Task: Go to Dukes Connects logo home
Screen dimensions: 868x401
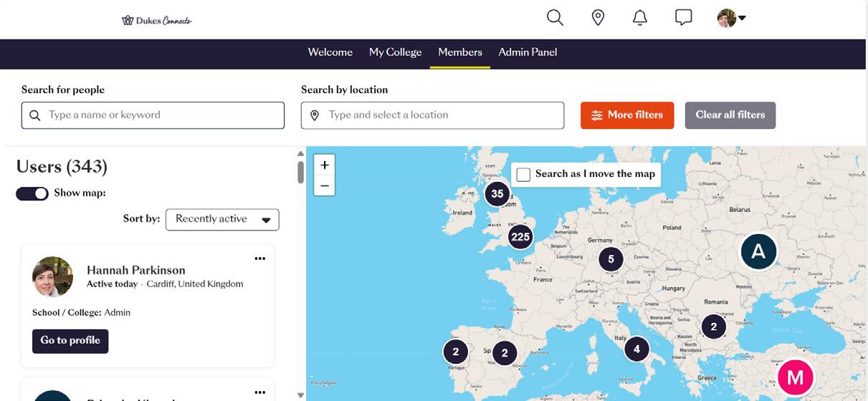Action: (157, 20)
